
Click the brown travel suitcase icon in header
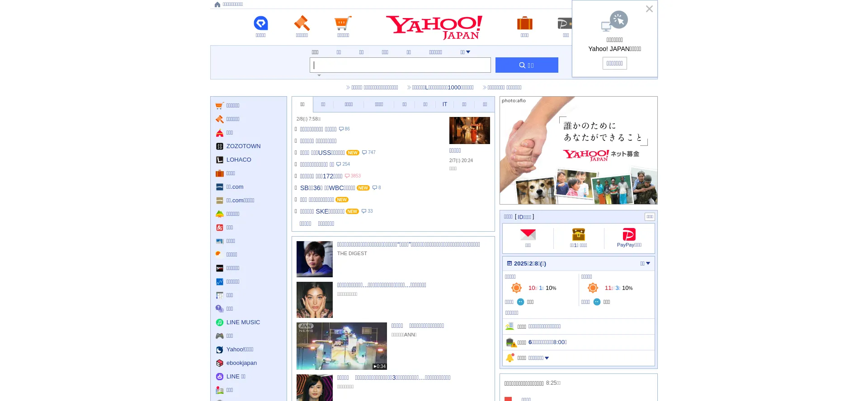524,23
